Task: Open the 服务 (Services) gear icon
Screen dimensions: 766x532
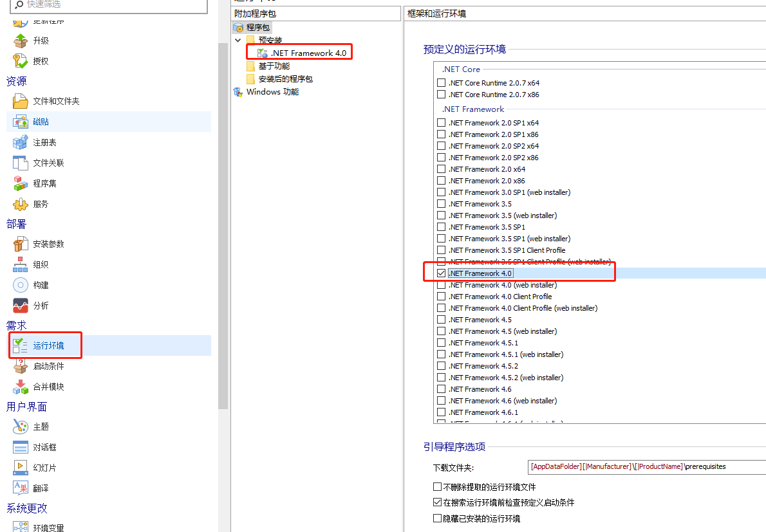Action: (x=21, y=204)
